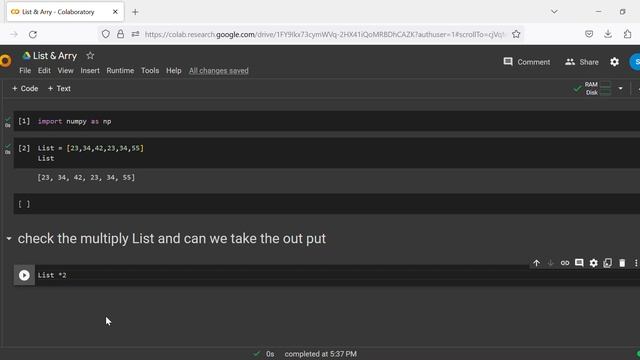Viewport: 640px width, 360px height.
Task: Select the import numpy as np cell
Action: click(327, 121)
